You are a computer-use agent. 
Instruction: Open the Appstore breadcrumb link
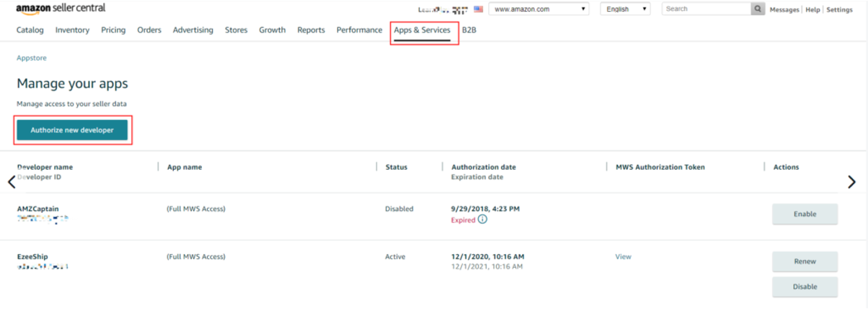[32, 58]
